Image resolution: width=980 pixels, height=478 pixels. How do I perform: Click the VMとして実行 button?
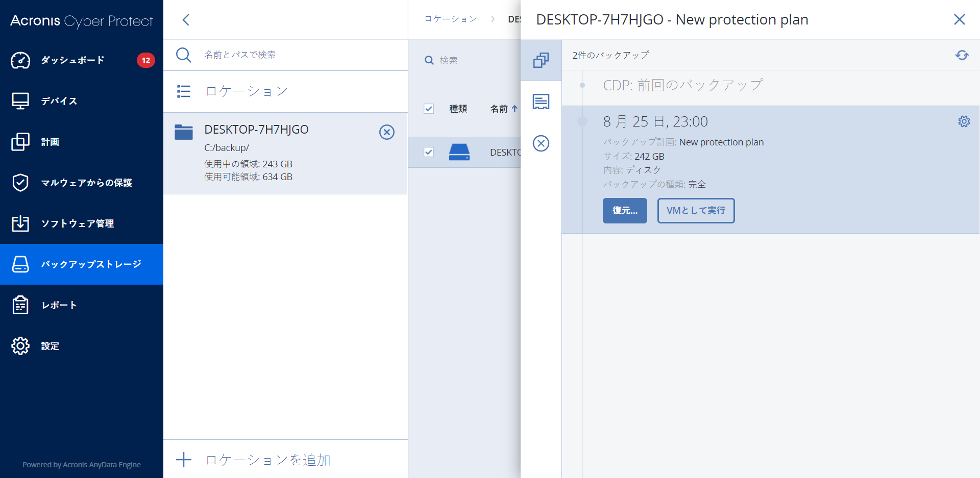click(695, 211)
